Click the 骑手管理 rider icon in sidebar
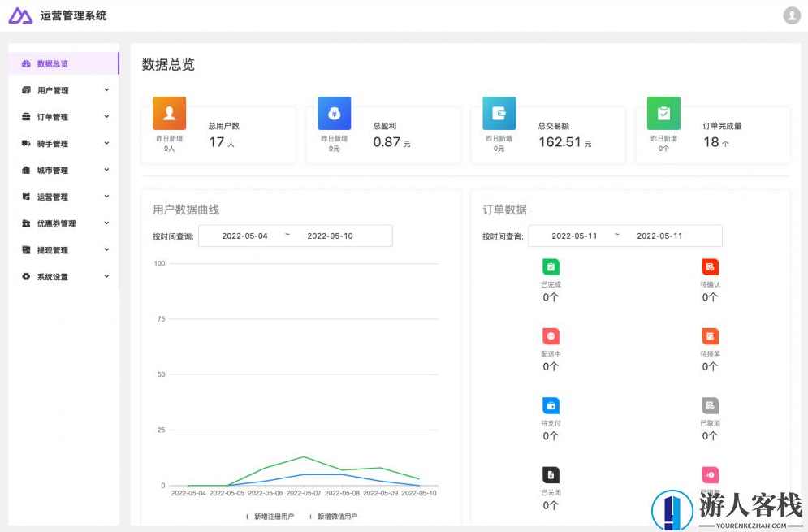The height and width of the screenshot is (532, 808). [28, 143]
